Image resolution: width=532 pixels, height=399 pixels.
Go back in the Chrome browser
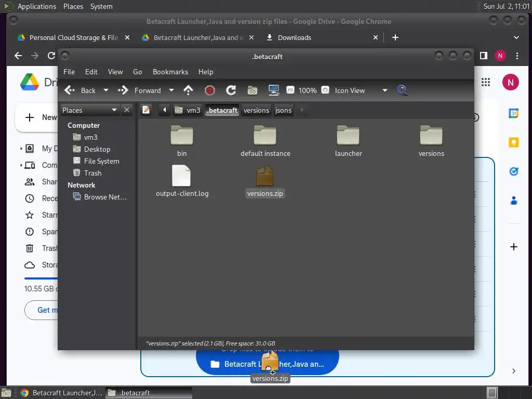18,56
